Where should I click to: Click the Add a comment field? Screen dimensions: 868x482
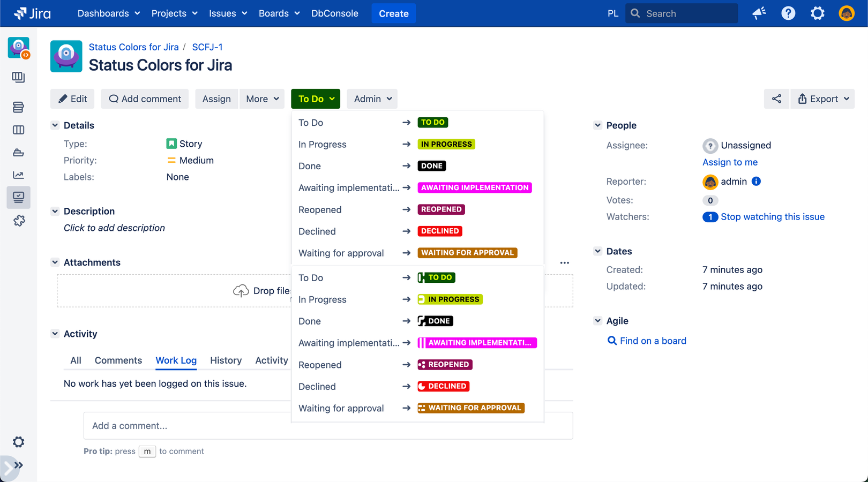[328, 426]
